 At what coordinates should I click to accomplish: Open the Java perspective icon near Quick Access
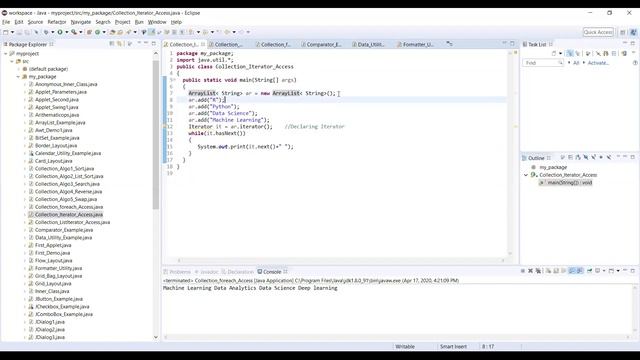point(633,32)
